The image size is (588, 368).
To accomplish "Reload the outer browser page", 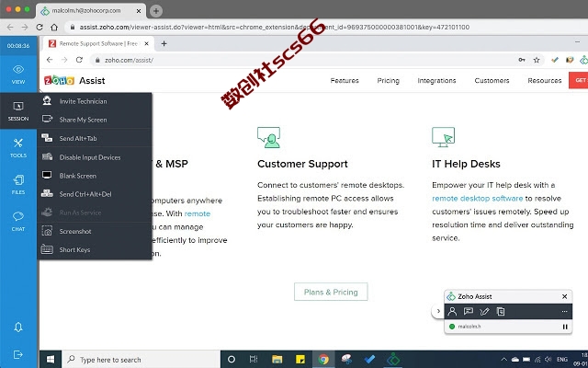I will pyautogui.click(x=40, y=27).
